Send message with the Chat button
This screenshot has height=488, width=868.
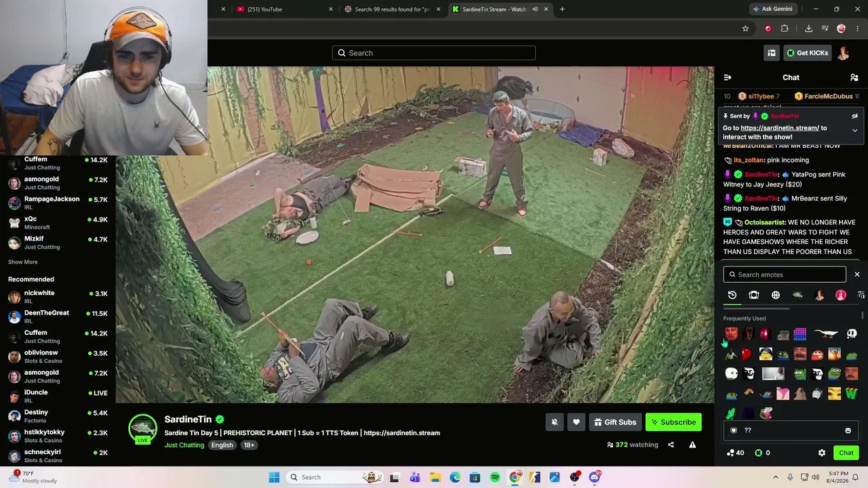tap(846, 453)
